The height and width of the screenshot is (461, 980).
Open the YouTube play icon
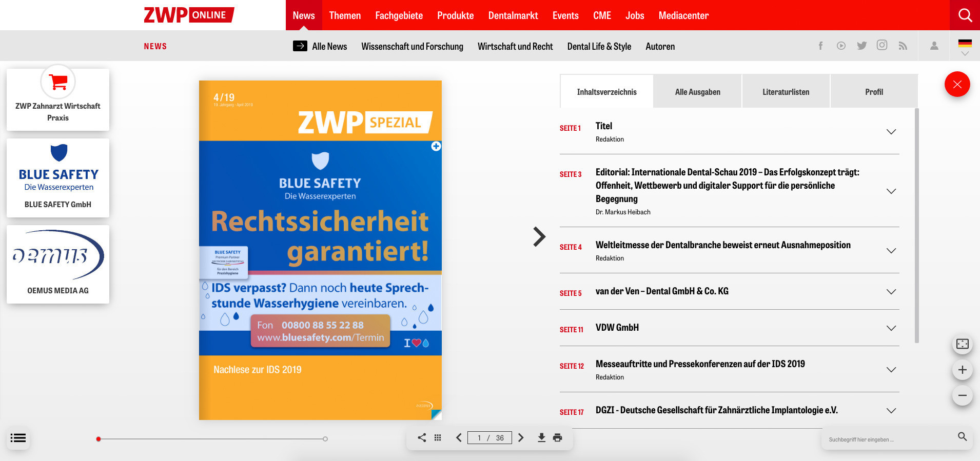coord(841,46)
